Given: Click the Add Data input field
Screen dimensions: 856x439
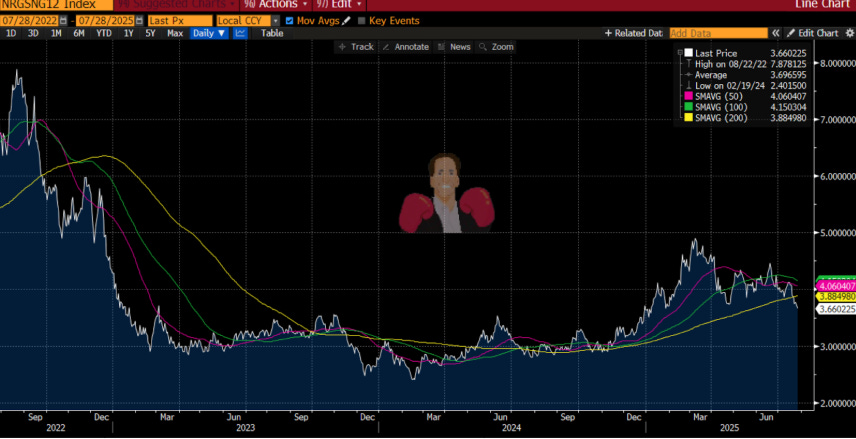Looking at the screenshot, I should 718,33.
